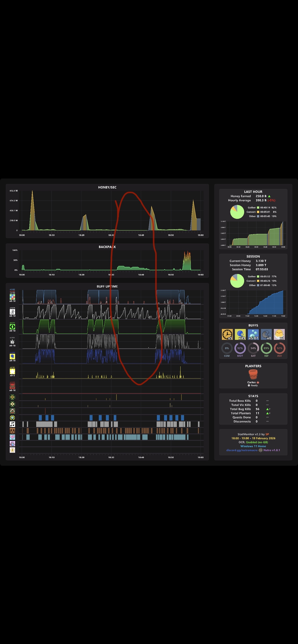Screen dimensions: 298x644
Task: Click the Session Time value 07:55:03
Action: point(262,269)
